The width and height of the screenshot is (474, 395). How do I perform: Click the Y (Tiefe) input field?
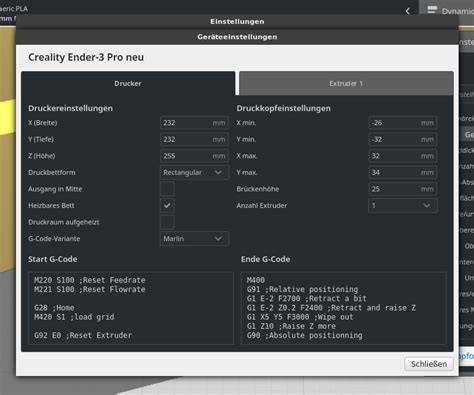pyautogui.click(x=194, y=139)
